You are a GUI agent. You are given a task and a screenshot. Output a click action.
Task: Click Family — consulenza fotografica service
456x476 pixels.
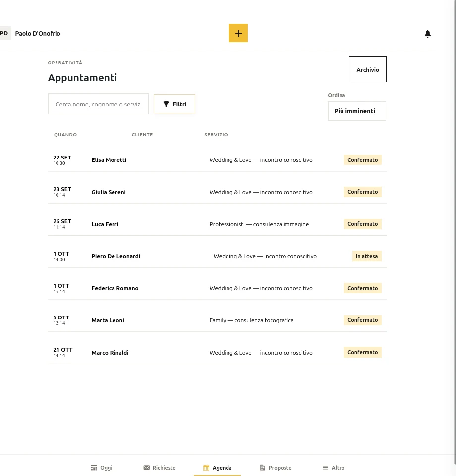(x=252, y=320)
